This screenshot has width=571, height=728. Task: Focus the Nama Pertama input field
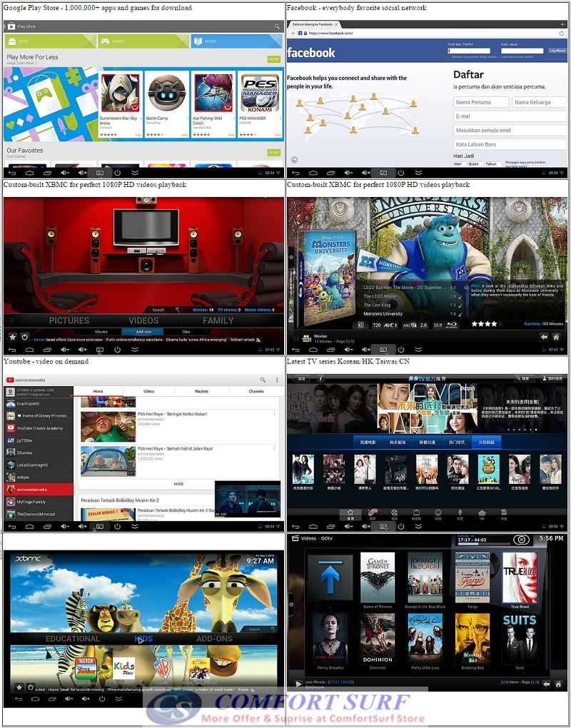click(481, 102)
